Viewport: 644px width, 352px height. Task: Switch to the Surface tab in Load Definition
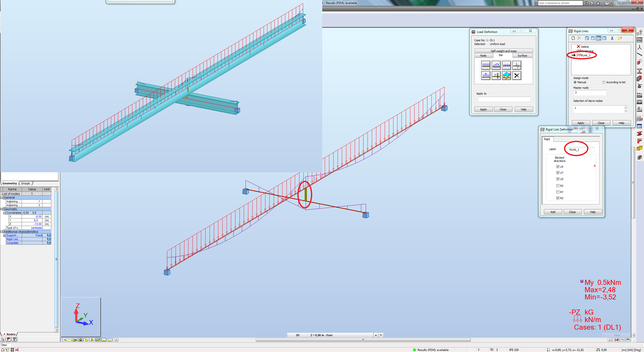point(522,55)
